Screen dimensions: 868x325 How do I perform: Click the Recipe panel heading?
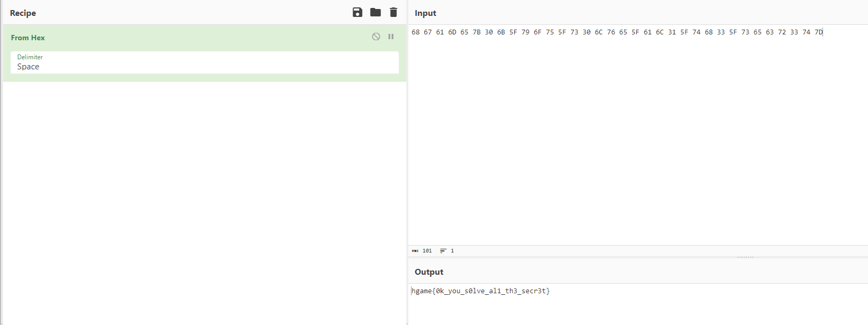pyautogui.click(x=23, y=13)
